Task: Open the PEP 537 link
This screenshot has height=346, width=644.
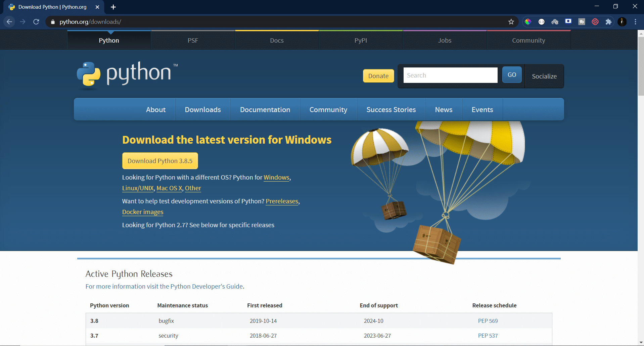Action: 488,336
